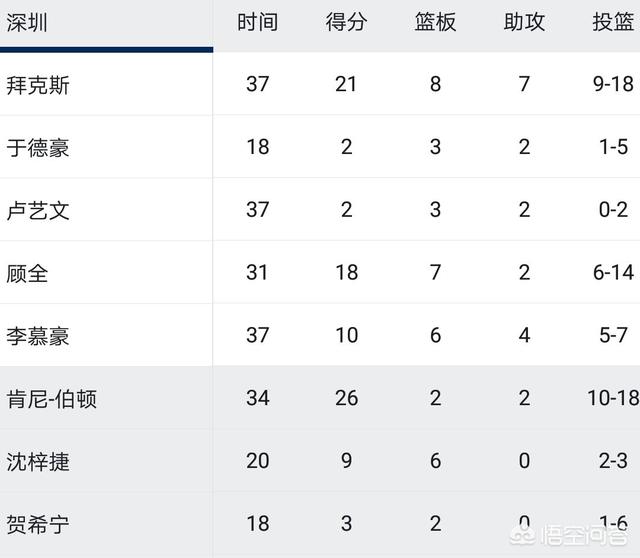Viewport: 640px width, 558px height.
Task: Click the 时间 column header
Action: (258, 22)
